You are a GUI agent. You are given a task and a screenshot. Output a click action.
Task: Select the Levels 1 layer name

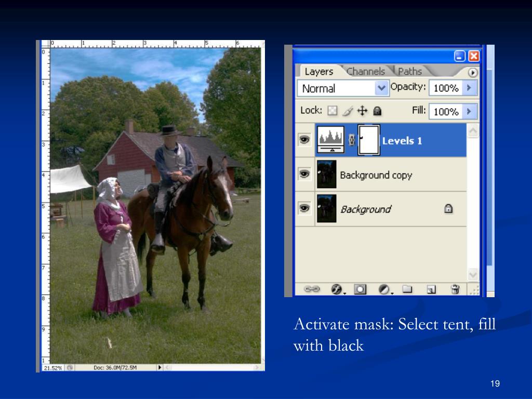[402, 141]
